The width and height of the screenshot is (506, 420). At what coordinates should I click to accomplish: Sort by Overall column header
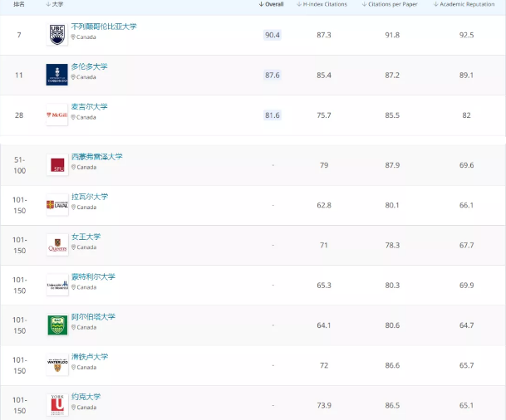pyautogui.click(x=271, y=4)
